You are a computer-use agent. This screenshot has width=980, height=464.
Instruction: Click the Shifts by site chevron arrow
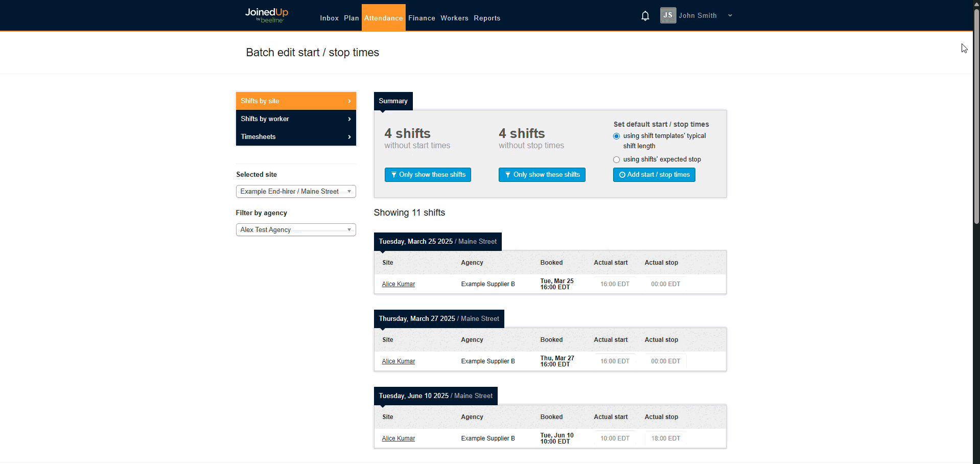349,101
